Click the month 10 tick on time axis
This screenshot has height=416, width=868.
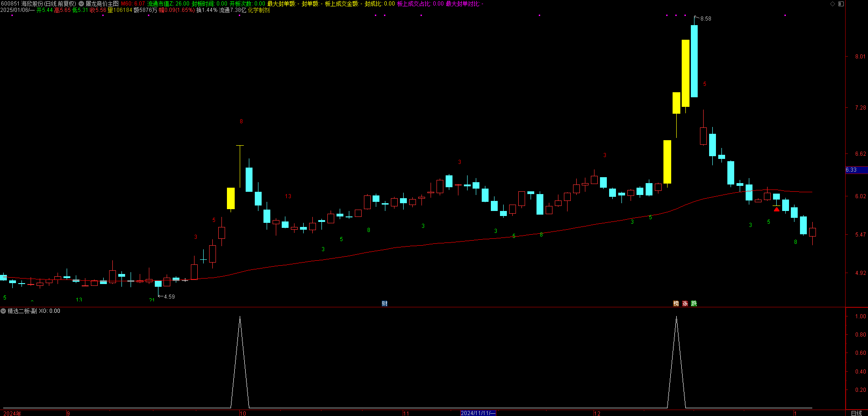click(x=243, y=413)
